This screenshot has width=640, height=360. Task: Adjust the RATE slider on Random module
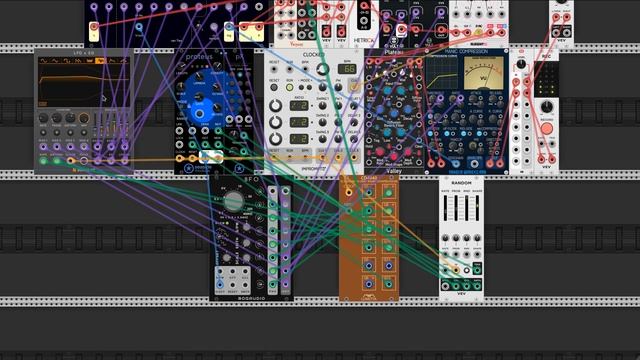(445, 208)
